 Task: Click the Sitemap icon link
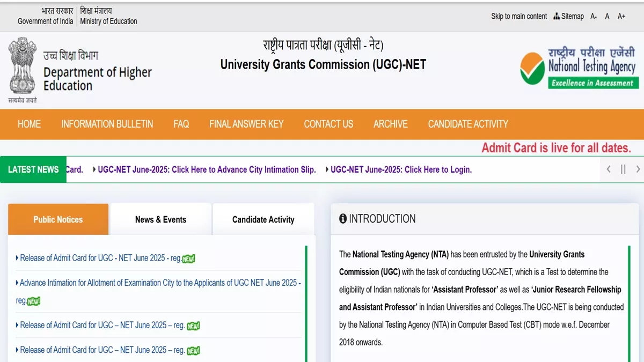pos(568,16)
